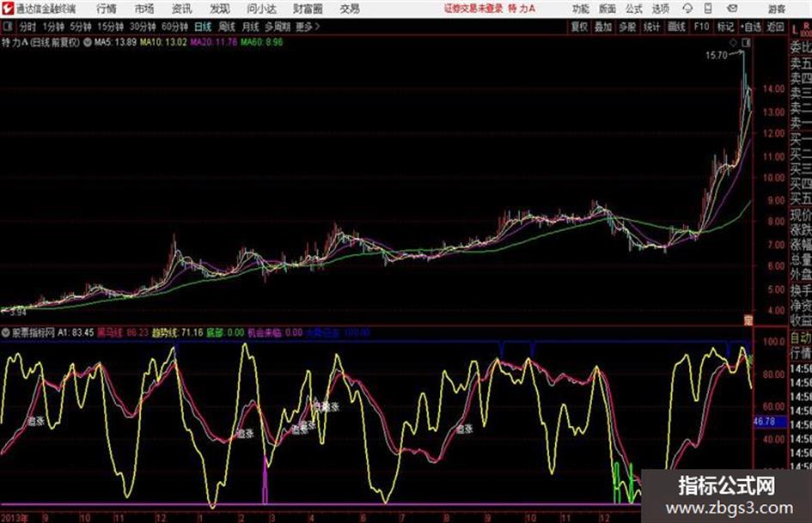Click the A1: 83.45 indicator value
Viewport: 812px width, 523px height.
point(76,332)
